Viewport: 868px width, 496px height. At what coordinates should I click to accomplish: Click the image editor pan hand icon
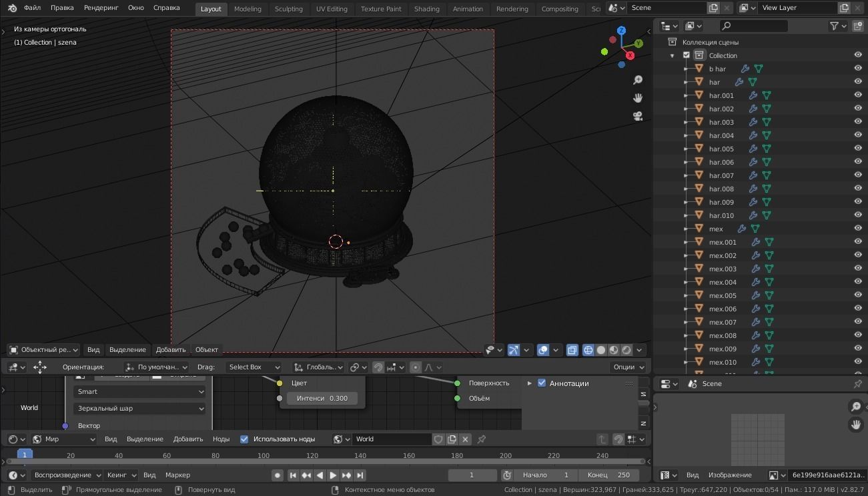point(856,424)
